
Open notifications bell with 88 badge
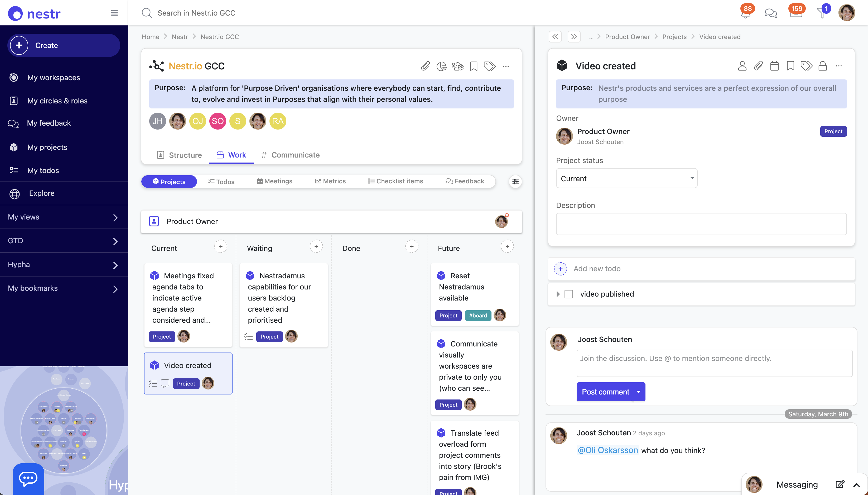pyautogui.click(x=746, y=13)
